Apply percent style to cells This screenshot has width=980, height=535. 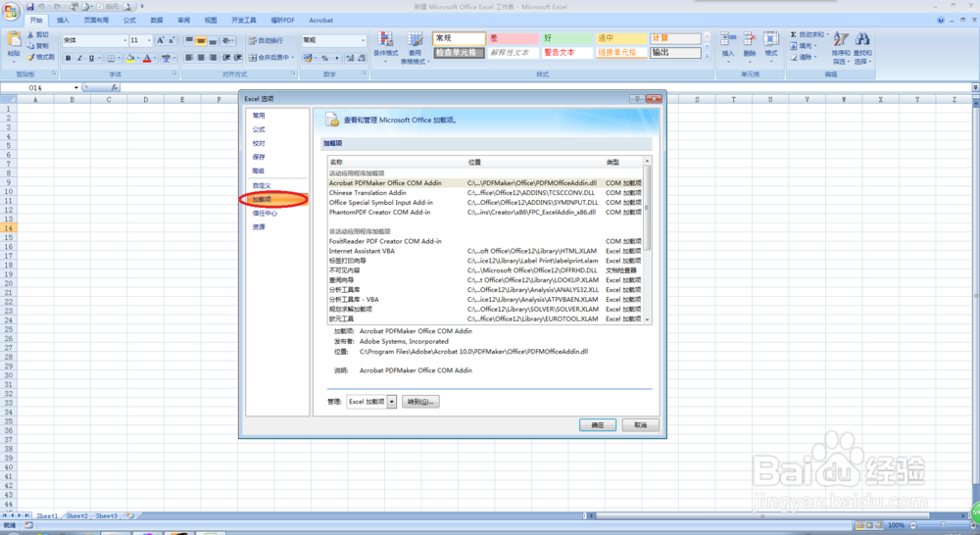(324, 58)
